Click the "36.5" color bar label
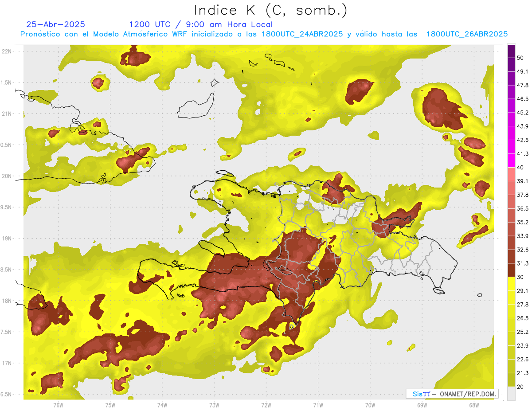 coord(523,209)
